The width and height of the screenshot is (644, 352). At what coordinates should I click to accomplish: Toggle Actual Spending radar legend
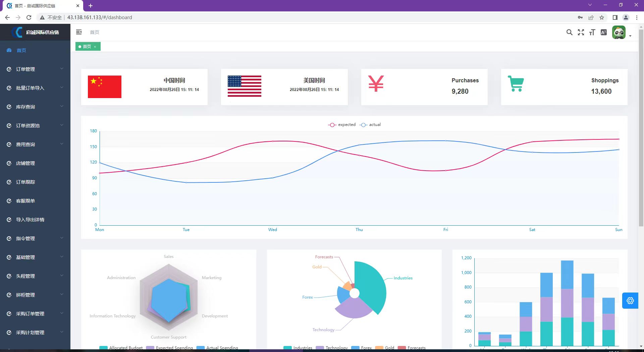pos(217,348)
